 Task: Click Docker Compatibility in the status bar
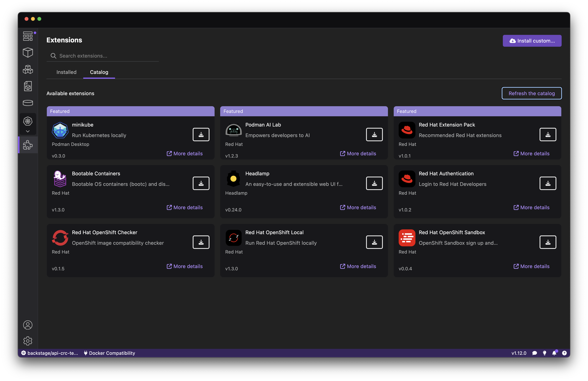click(x=109, y=353)
